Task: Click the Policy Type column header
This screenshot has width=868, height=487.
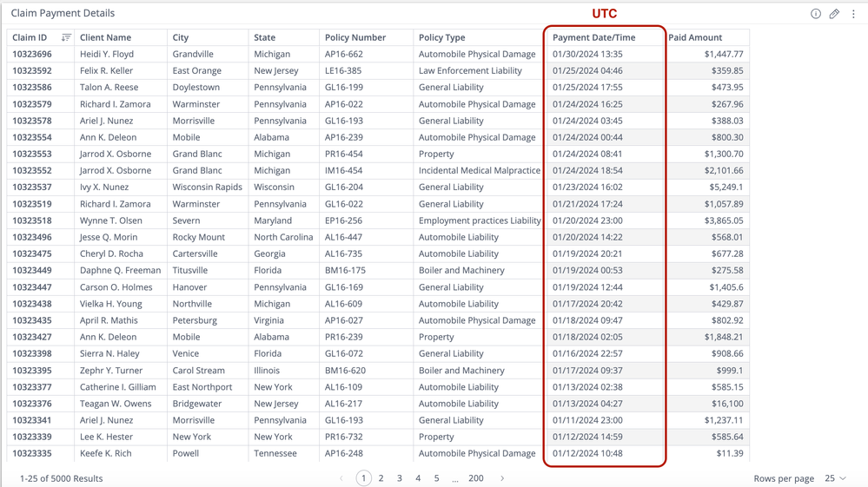Action: pyautogui.click(x=441, y=37)
